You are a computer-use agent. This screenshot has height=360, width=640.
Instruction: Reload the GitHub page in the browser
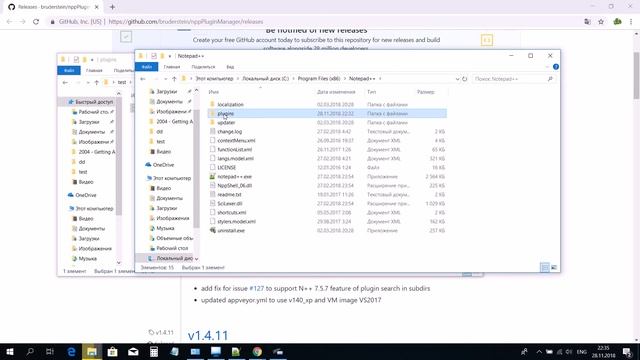pos(36,22)
